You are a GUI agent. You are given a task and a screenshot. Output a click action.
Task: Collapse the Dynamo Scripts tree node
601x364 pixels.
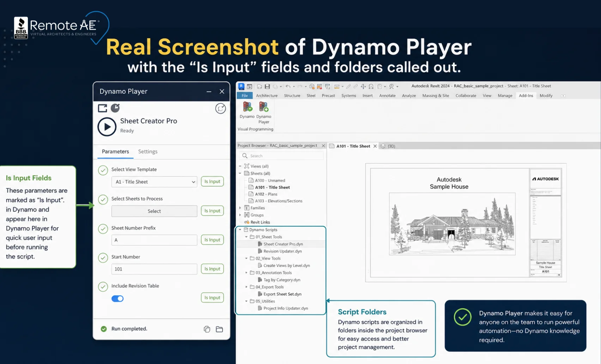click(x=240, y=230)
